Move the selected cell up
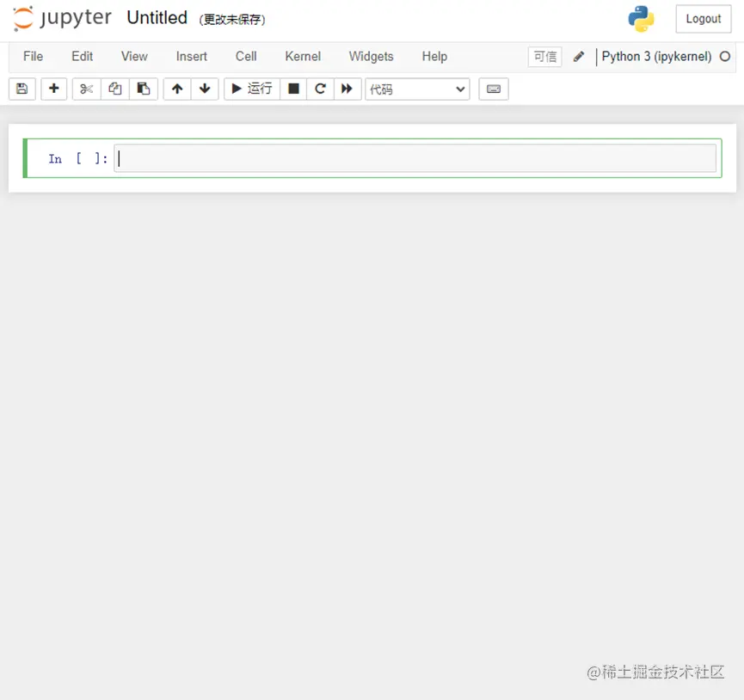Screen dimensions: 744x700 [177, 89]
